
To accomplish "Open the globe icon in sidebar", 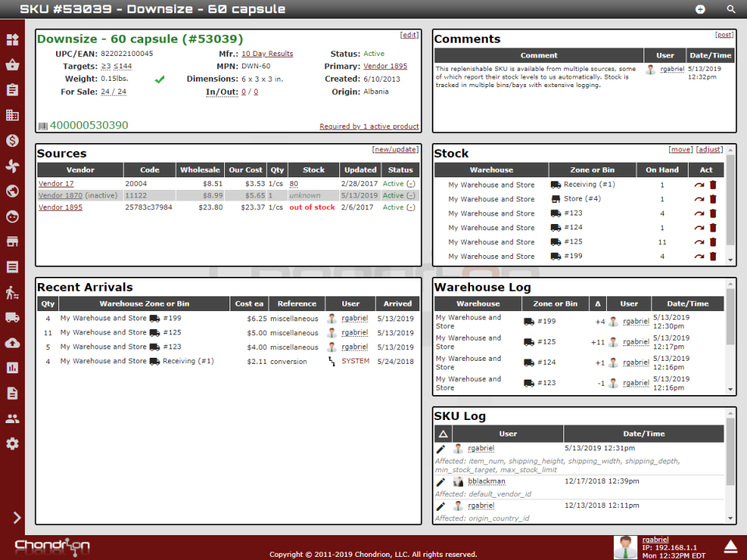I will pos(12,191).
